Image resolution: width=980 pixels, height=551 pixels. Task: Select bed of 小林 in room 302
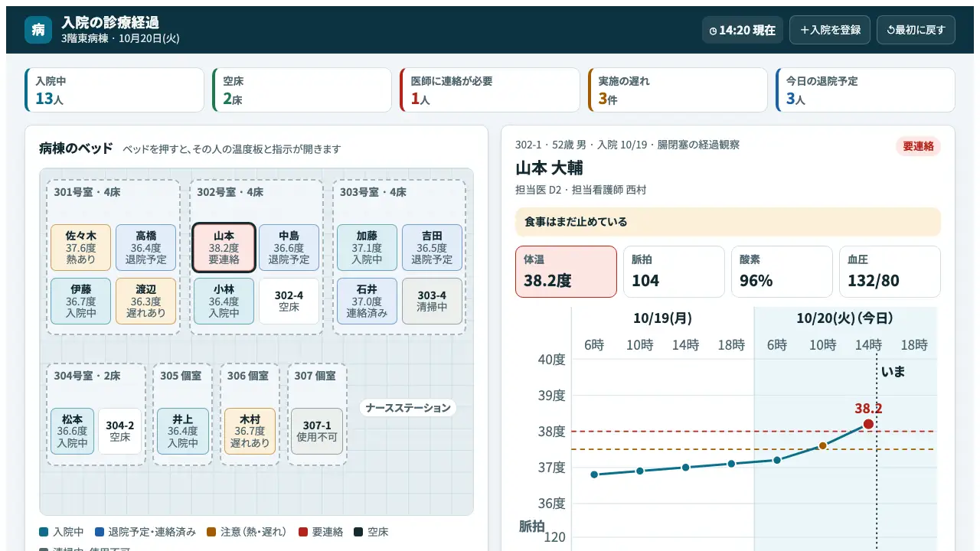224,301
